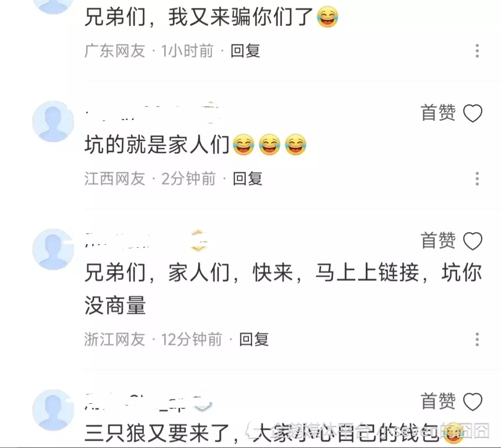The image size is (501, 448).
Task: Like the Zhejiang user's comment with the heart
Action: pos(473,241)
